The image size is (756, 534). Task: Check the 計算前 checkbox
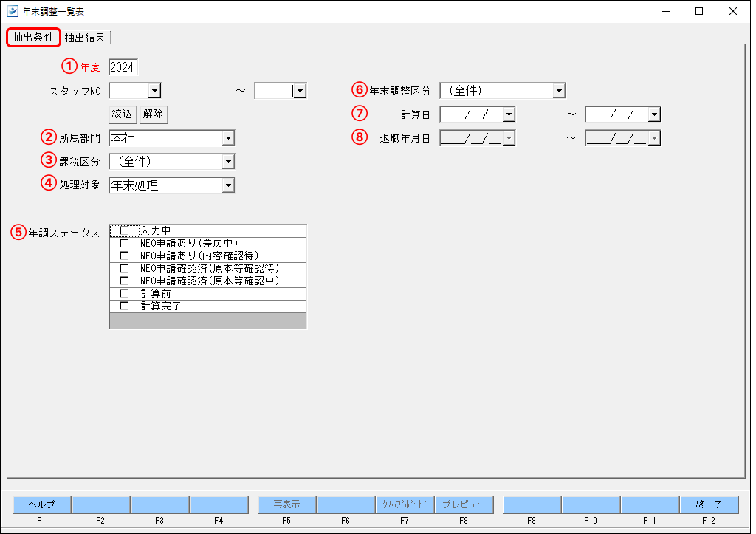(x=124, y=294)
